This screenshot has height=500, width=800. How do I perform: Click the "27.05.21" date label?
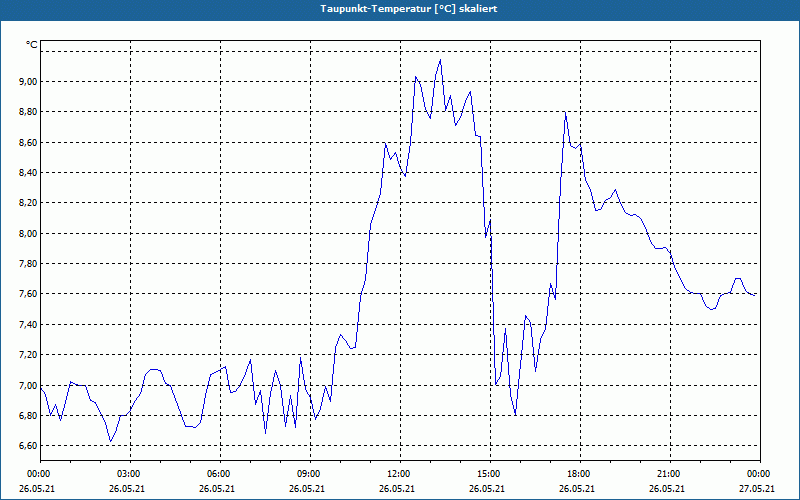tap(757, 488)
